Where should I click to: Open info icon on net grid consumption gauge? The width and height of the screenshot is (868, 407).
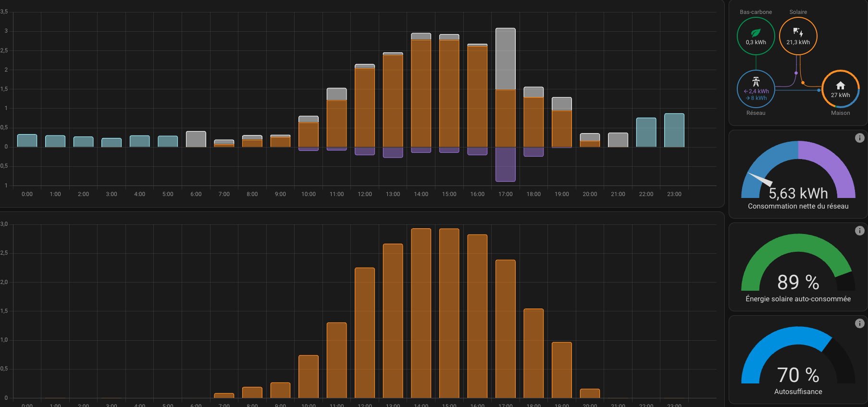[859, 138]
